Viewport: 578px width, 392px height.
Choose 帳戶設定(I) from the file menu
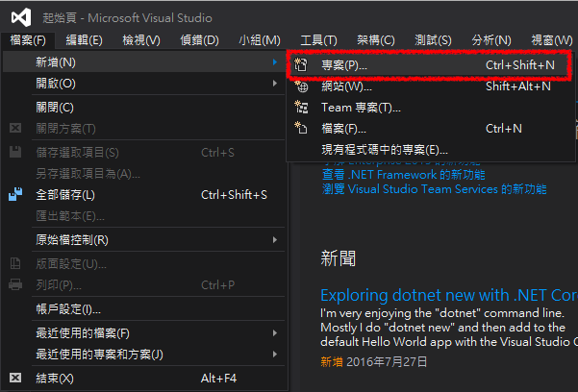point(67,309)
